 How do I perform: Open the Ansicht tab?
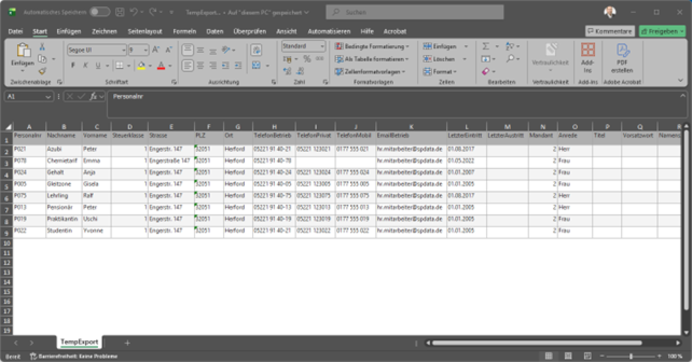286,31
